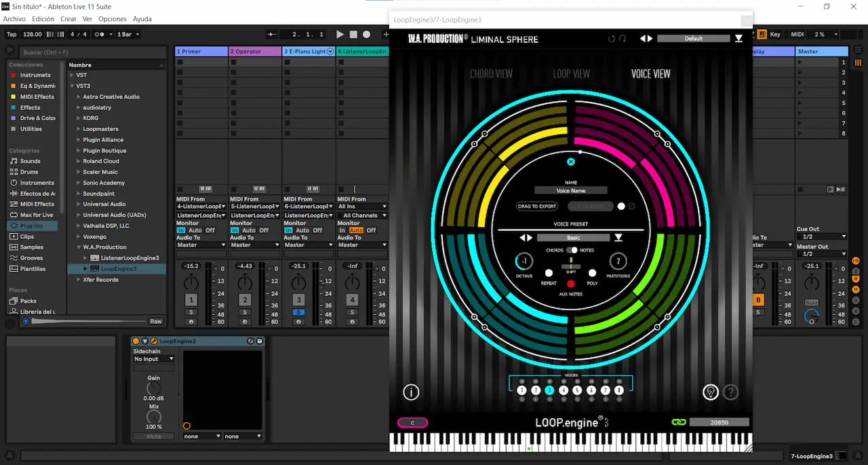Toggle the Poly option
868x465 pixels.
[592, 273]
